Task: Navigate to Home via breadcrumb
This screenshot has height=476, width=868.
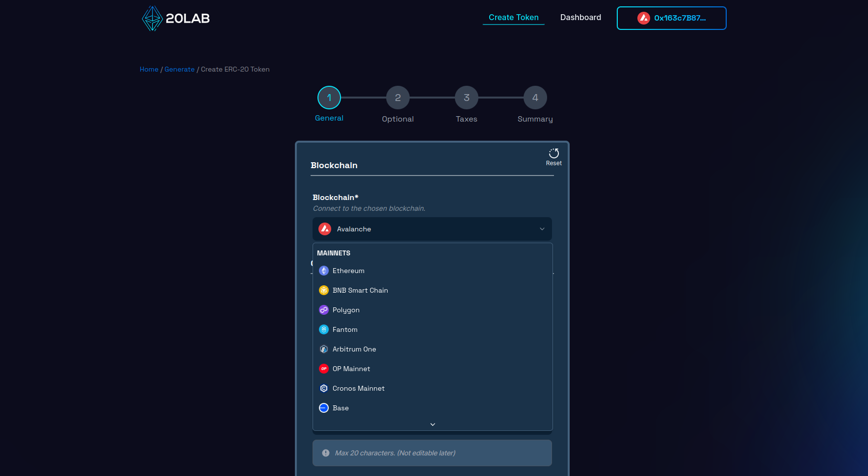Action: pos(149,69)
